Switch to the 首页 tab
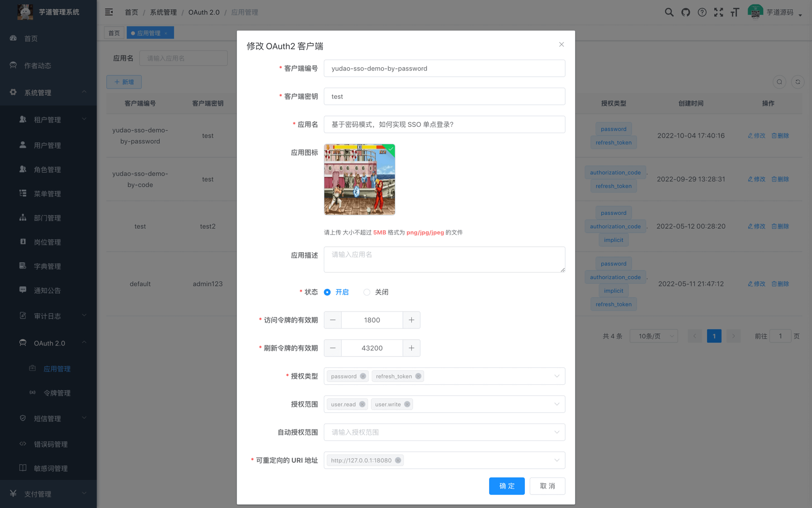The height and width of the screenshot is (508, 812). pos(114,32)
